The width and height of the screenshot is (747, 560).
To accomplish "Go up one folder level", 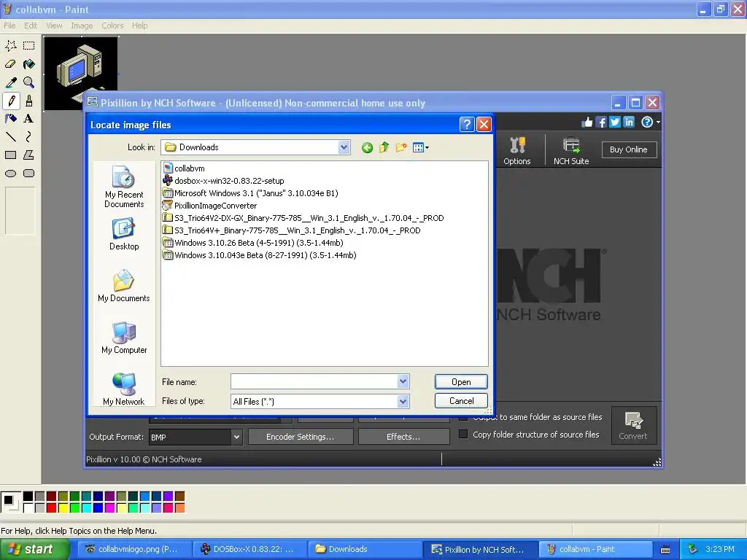I will pos(384,147).
